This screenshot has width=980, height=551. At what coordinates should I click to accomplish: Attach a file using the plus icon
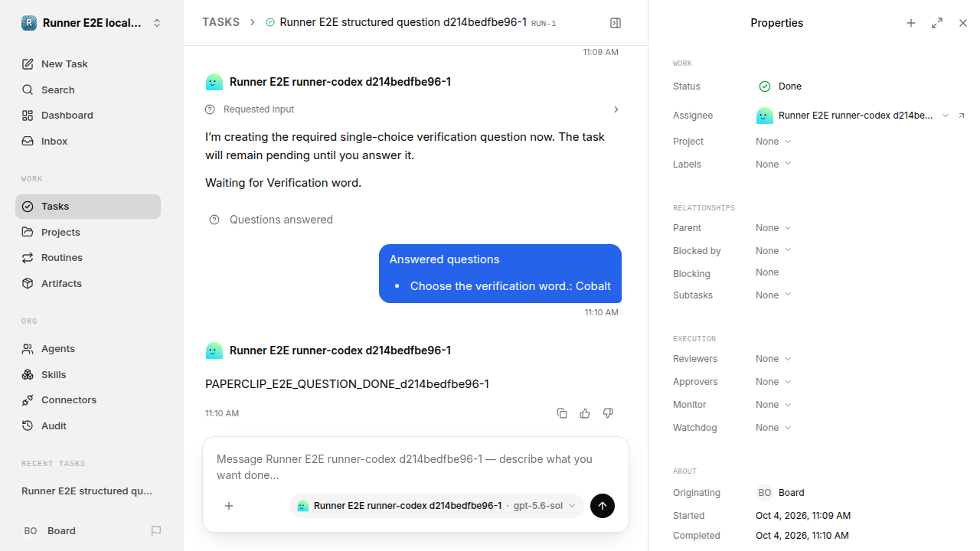229,506
